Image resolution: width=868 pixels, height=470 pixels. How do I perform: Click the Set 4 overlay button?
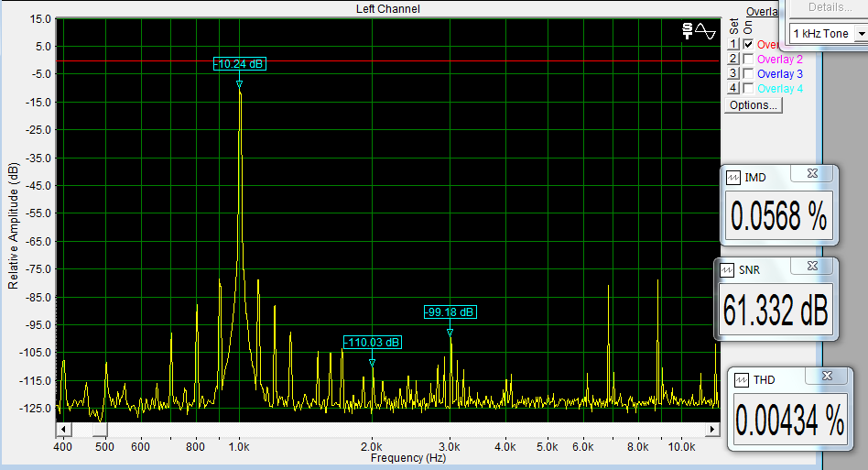pos(733,87)
